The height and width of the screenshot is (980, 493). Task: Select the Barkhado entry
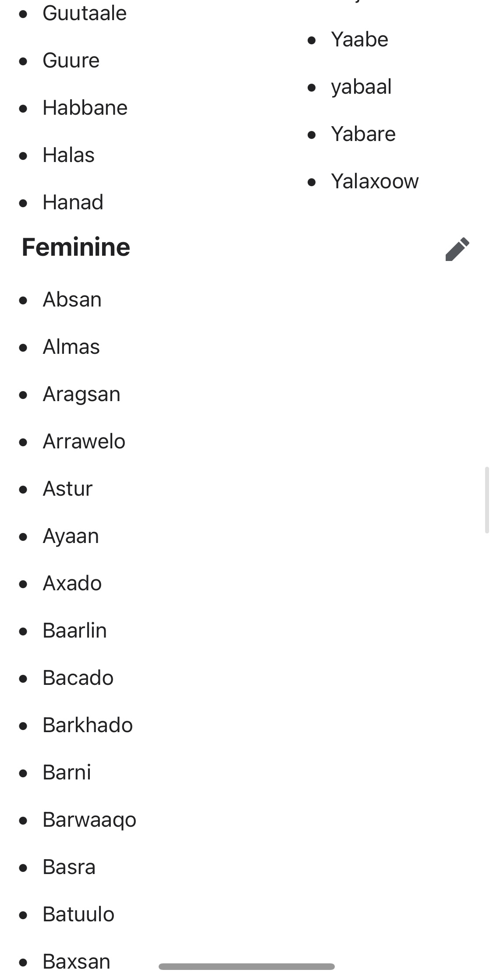[87, 725]
